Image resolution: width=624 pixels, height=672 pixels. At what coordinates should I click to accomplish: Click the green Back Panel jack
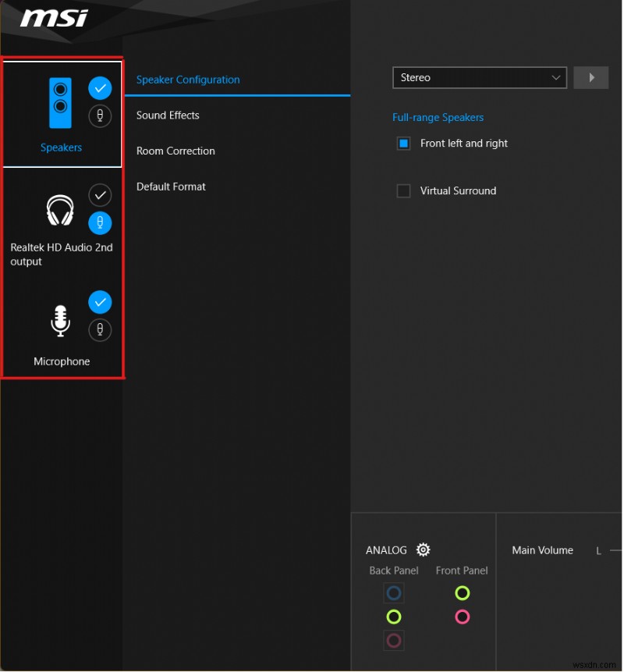tap(394, 617)
